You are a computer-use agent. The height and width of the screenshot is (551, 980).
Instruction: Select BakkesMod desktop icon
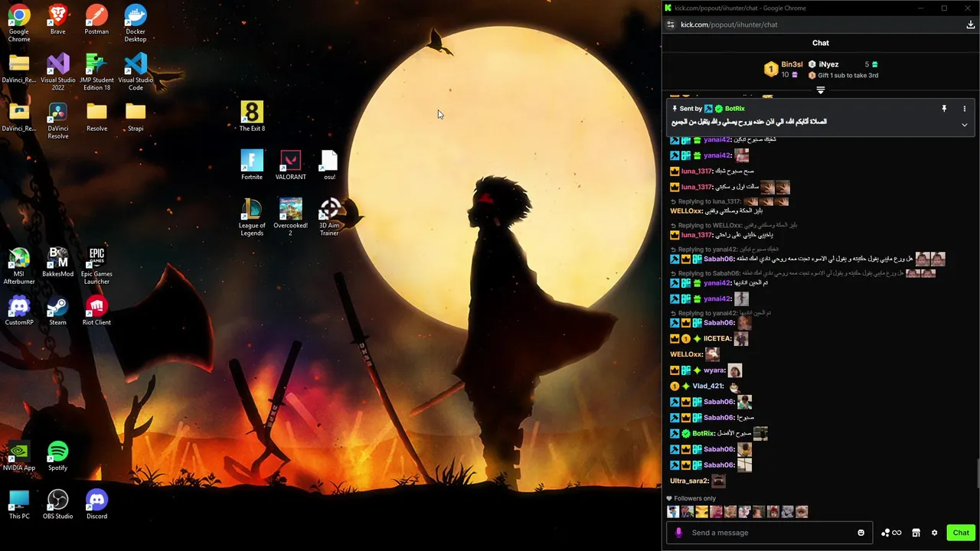(x=58, y=262)
